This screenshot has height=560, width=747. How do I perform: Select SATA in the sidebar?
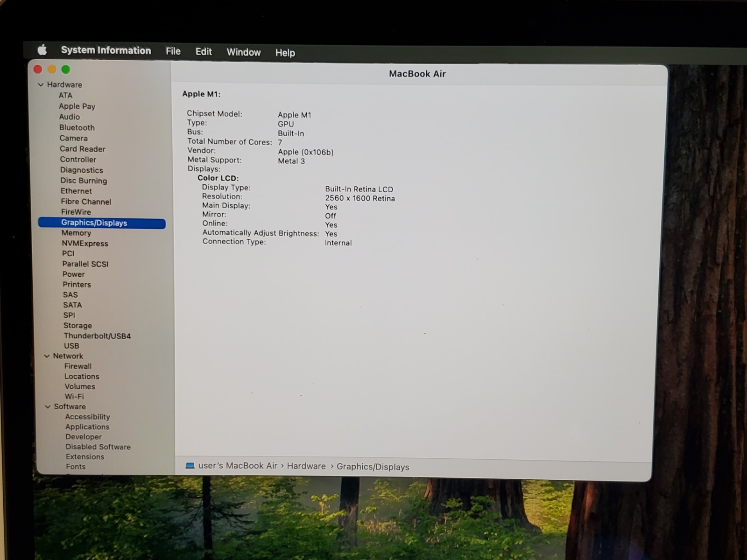(72, 305)
